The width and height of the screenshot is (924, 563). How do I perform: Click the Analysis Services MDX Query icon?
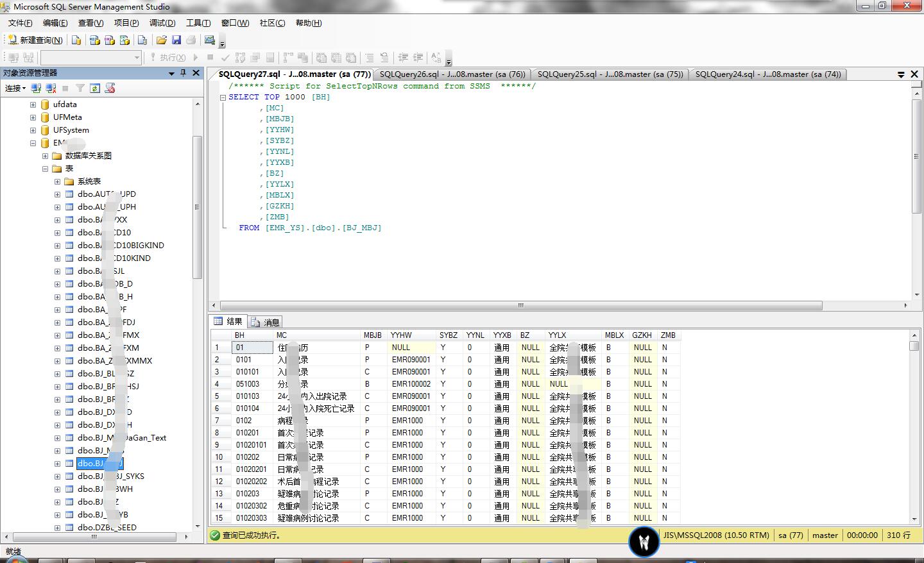tap(95, 40)
